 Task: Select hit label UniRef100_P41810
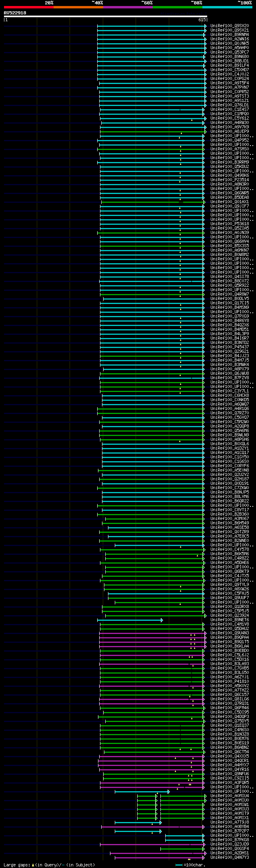click(x=230, y=682)
